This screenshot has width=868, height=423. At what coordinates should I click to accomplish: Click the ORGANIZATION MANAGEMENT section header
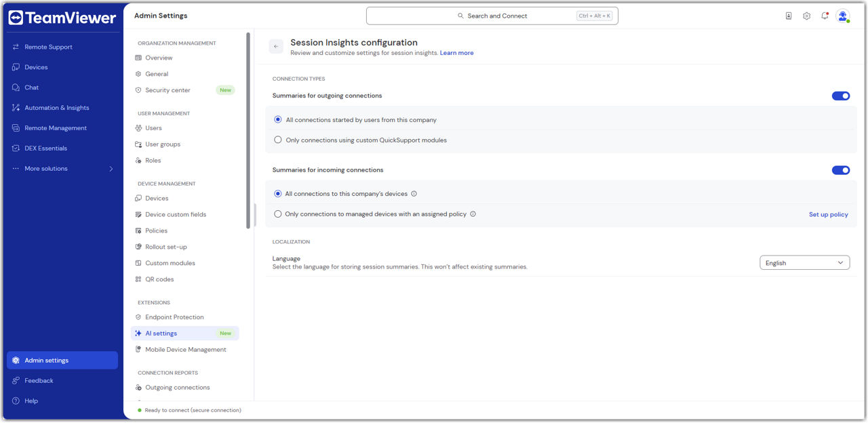tap(177, 43)
